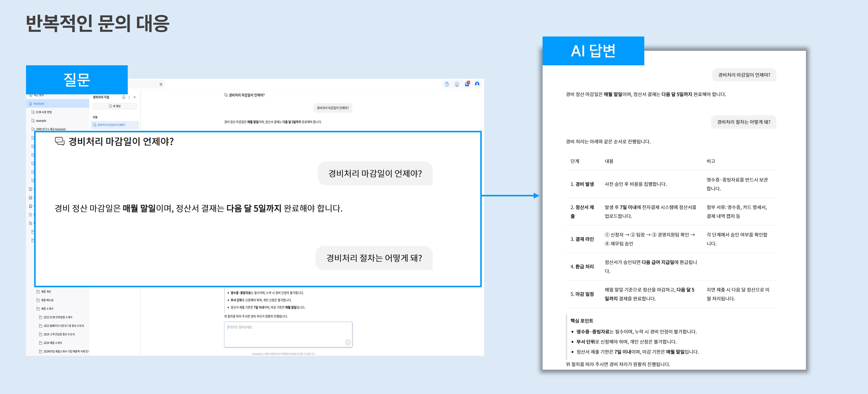Screen dimensions: 868x394
Task: Click the layout toggle icon near the top toolbar
Action: pyautogui.click(x=161, y=85)
